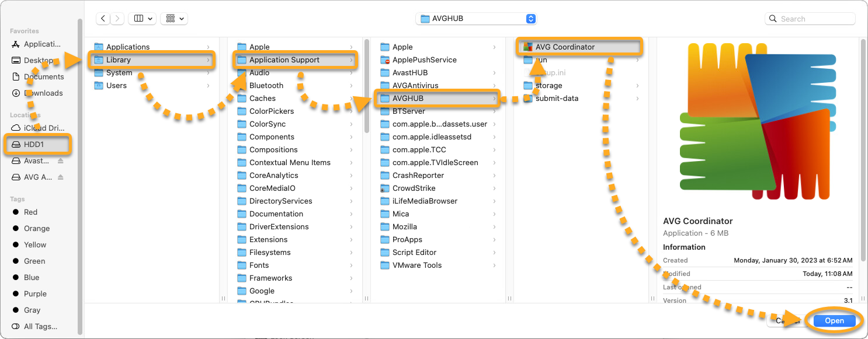868x339 pixels.
Task: Click the Open button
Action: coord(834,321)
